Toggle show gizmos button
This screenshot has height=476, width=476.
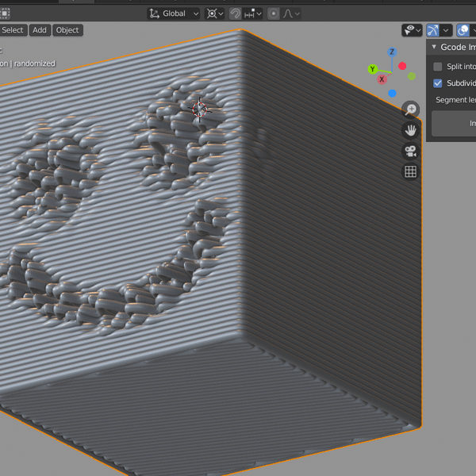[x=432, y=30]
